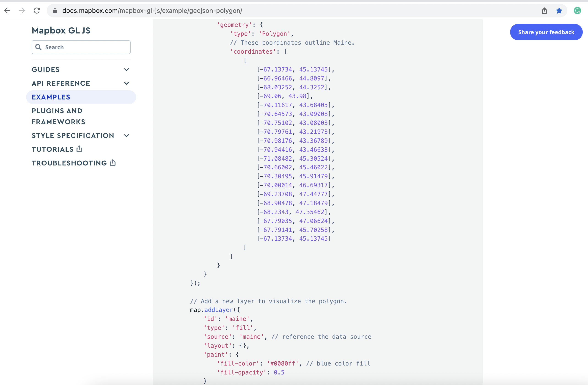The height and width of the screenshot is (385, 588).
Task: Select the EXAMPLES sidebar item
Action: pos(51,97)
